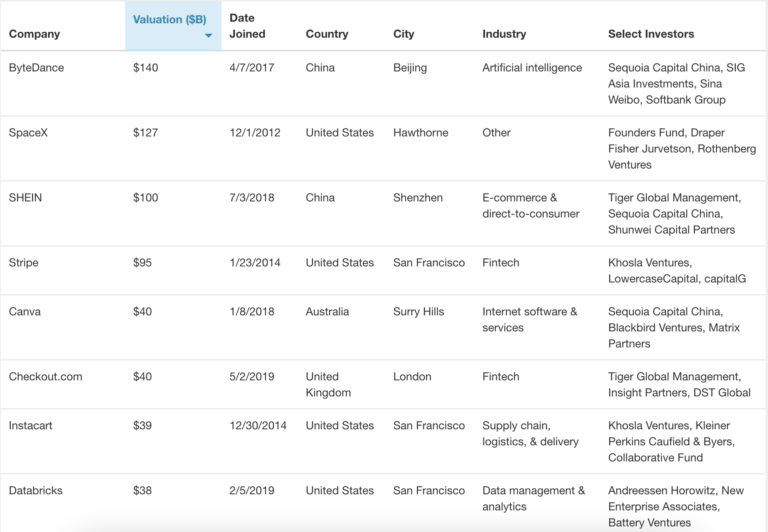Sort by the Country column header

point(327,34)
